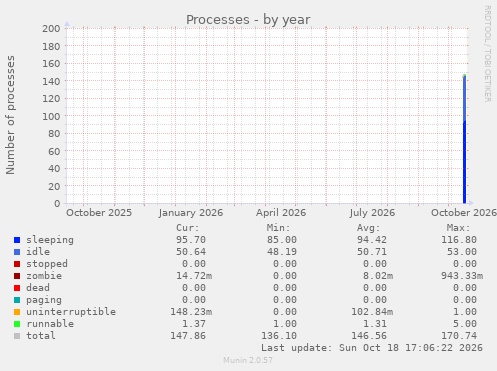This screenshot has height=371, width=497.
Task: Click uninterruptible current value 148.23m
Action: point(191,312)
